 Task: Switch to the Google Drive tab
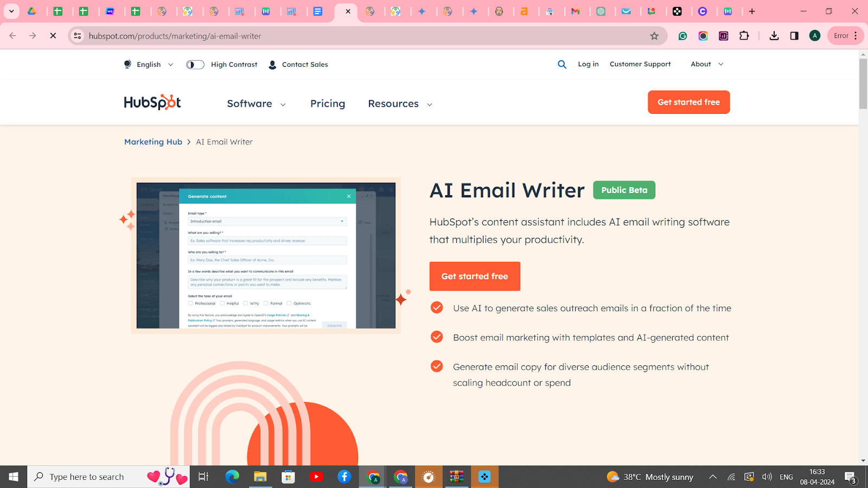[x=32, y=11]
